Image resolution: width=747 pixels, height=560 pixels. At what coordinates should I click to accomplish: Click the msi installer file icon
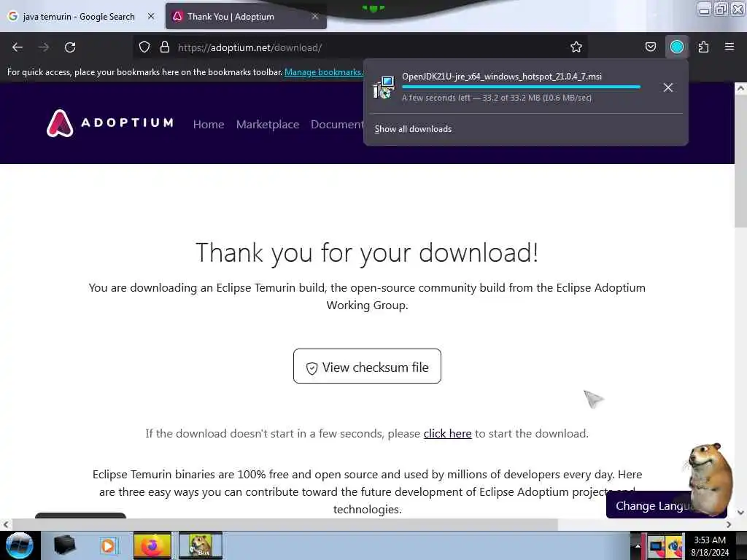coord(384,87)
